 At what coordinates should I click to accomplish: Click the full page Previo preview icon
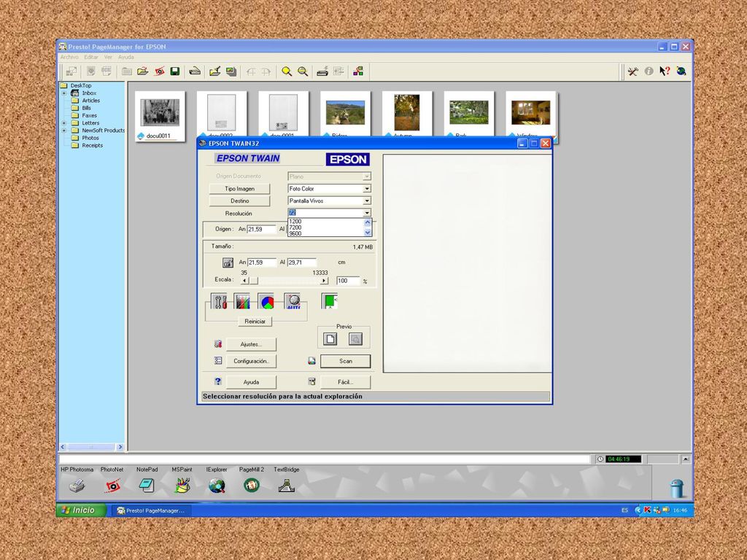330,338
